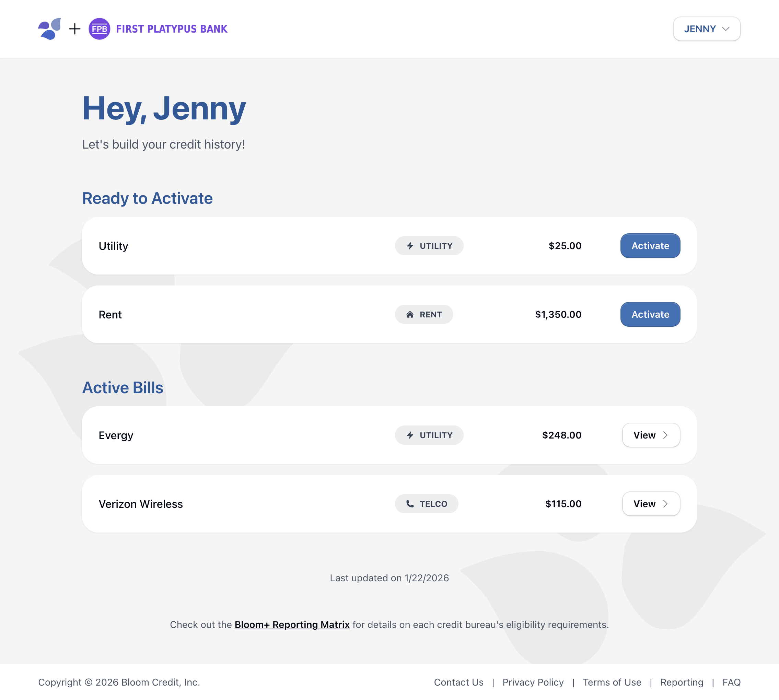Viewport: 779px width, 700px height.
Task: Activate the Rent bill
Action: pos(650,315)
